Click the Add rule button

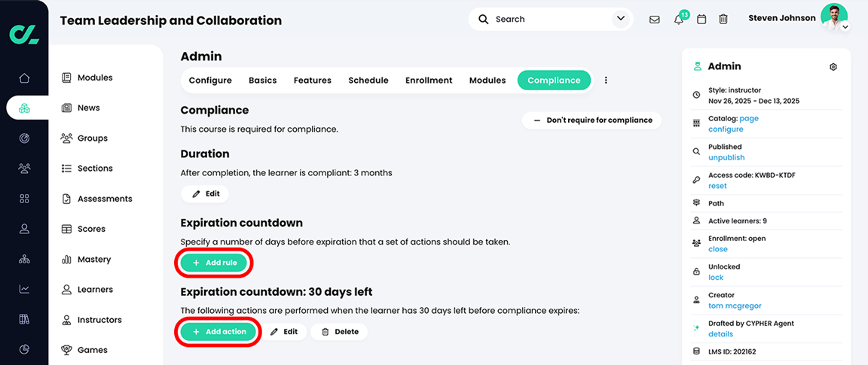click(x=214, y=263)
